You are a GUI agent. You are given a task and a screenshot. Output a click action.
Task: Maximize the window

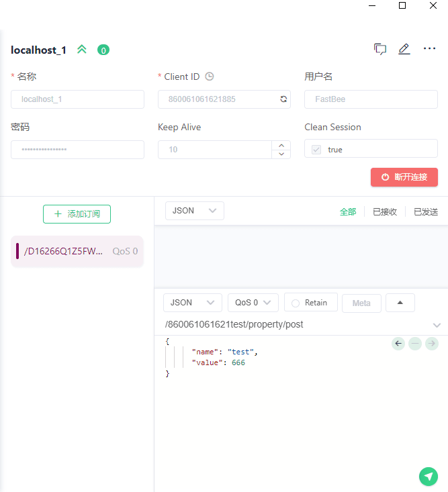tap(402, 5)
